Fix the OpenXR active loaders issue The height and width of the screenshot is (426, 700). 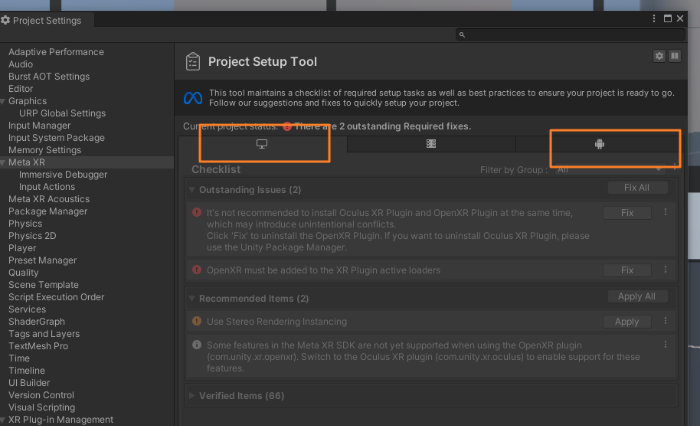[627, 270]
